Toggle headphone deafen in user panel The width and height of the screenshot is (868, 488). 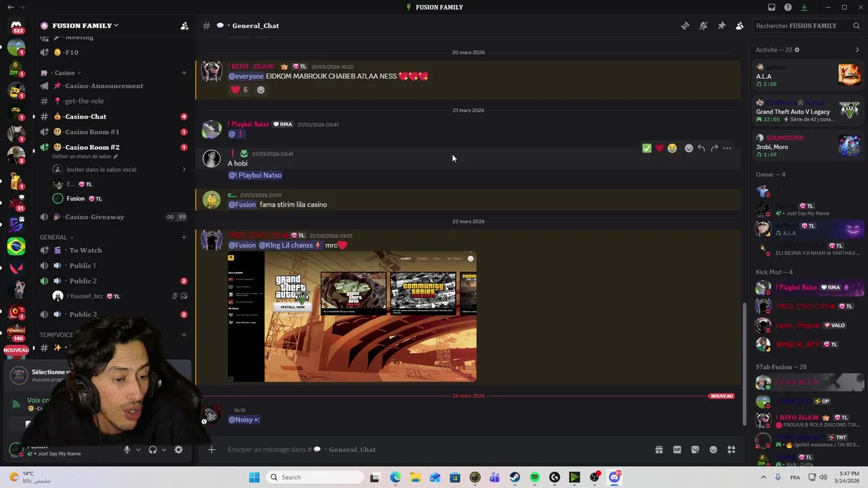point(153,449)
